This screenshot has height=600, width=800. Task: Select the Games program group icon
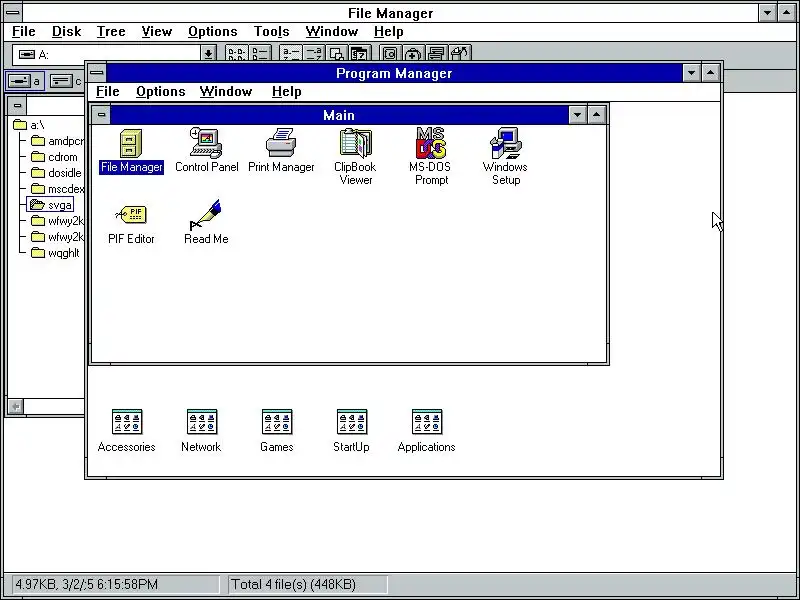tap(277, 431)
